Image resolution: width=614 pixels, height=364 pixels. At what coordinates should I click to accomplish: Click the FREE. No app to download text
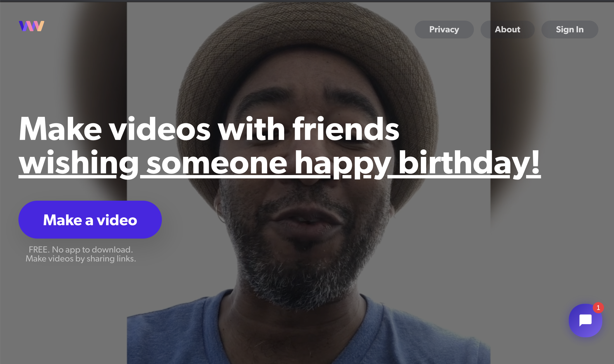(81, 249)
